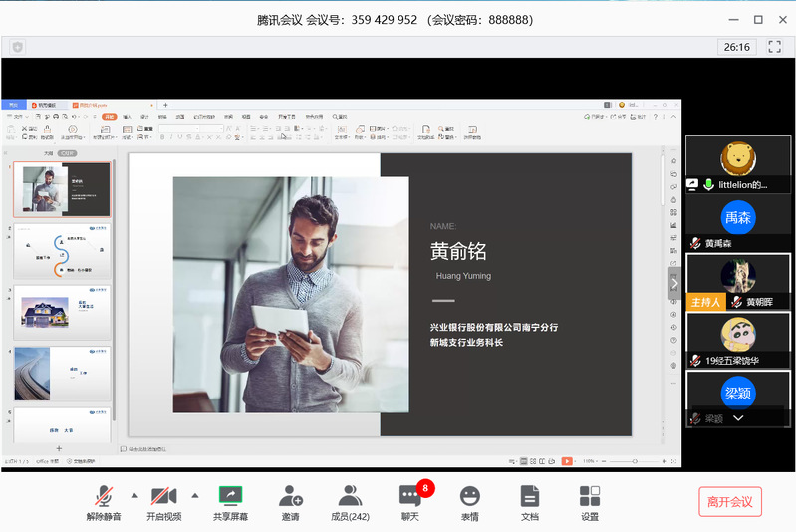Select littlelion participant video tile
Screen dimensions: 796x532
click(x=738, y=164)
